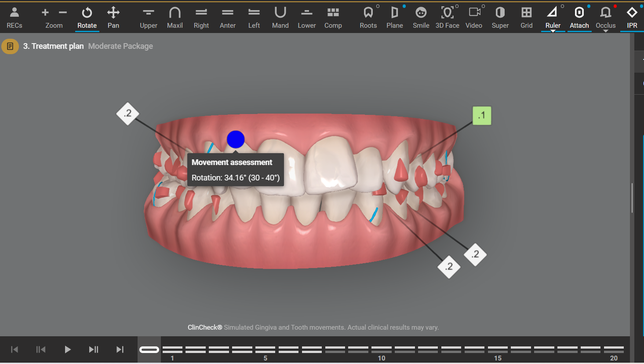Image resolution: width=644 pixels, height=364 pixels.
Task: Select the Rotate tool
Action: coord(87,18)
